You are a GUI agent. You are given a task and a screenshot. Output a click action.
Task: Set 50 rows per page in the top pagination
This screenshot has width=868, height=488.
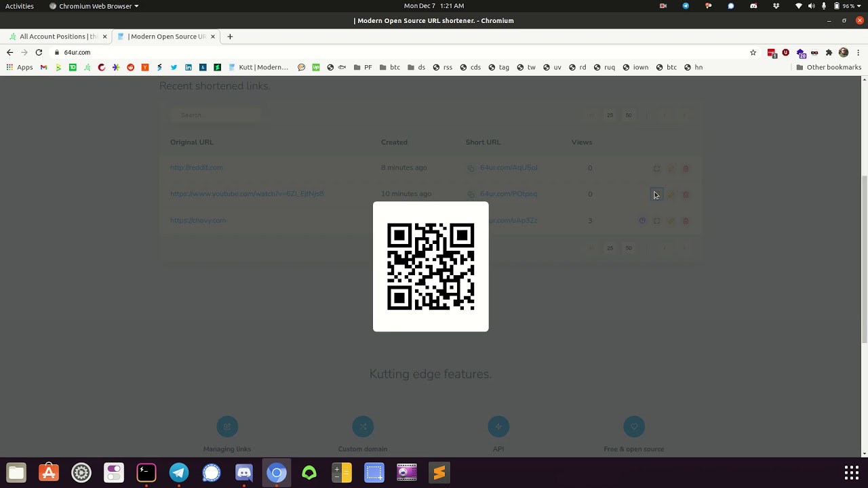click(629, 115)
